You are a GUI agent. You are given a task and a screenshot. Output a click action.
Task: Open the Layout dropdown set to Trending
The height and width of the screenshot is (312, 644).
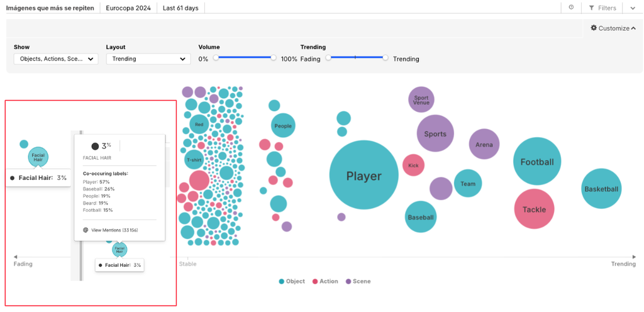pyautogui.click(x=148, y=59)
